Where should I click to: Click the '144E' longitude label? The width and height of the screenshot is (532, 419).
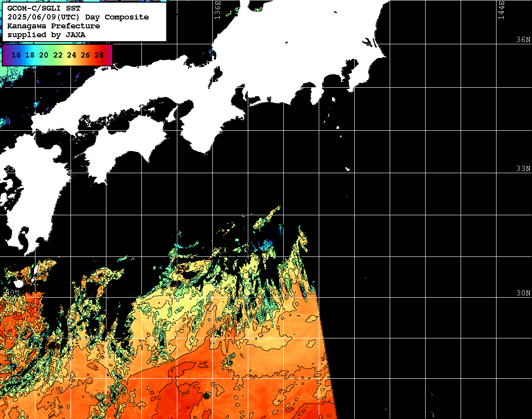(x=501, y=10)
